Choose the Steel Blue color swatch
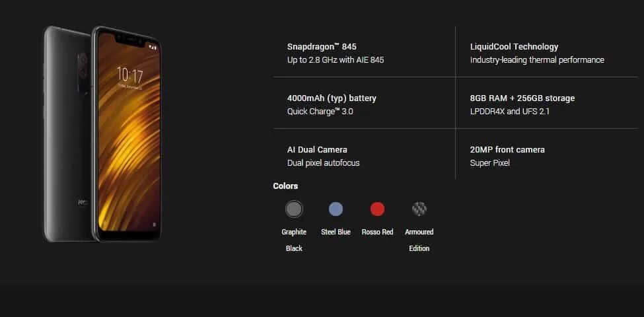Screen dimensions: 644x317 click(x=336, y=209)
